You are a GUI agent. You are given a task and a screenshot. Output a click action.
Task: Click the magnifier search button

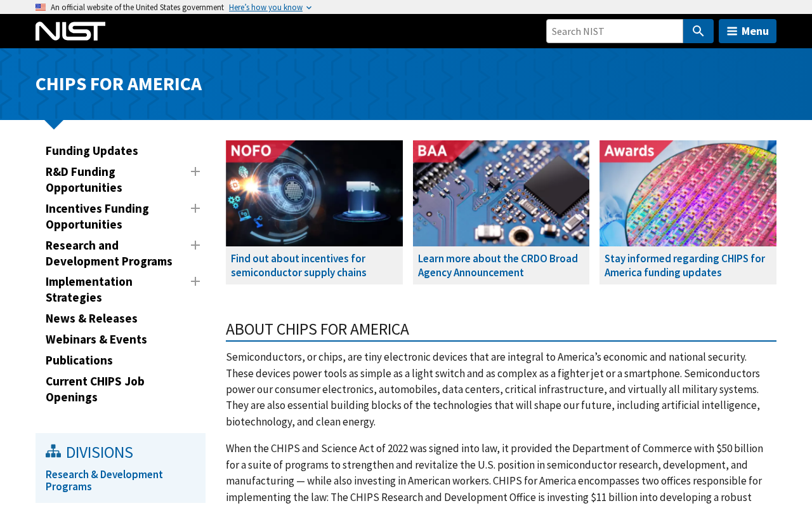(698, 31)
